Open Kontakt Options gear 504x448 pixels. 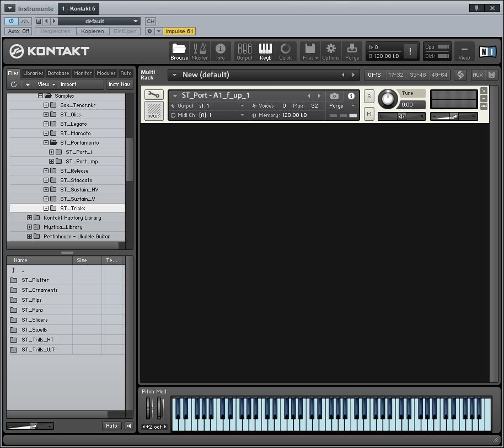pyautogui.click(x=331, y=51)
